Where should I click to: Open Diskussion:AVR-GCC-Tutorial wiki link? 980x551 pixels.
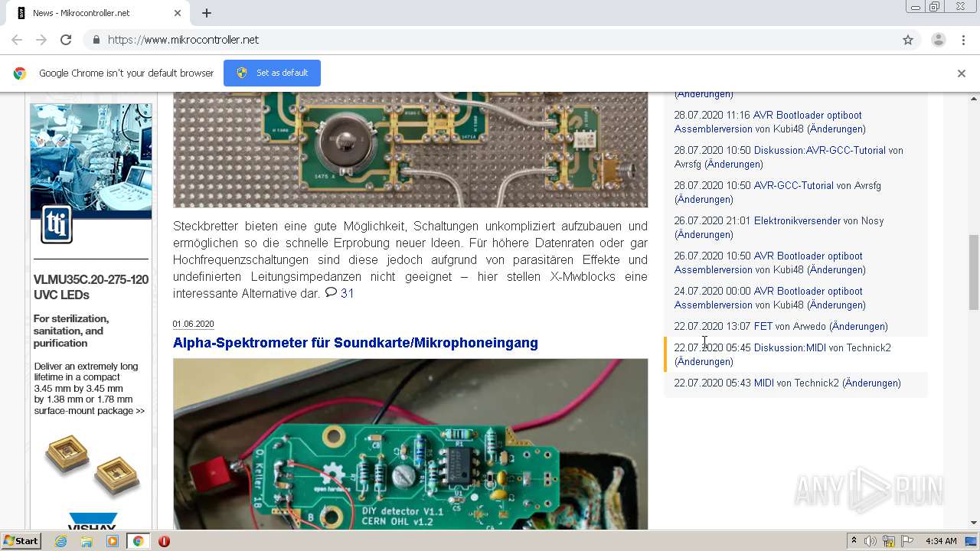819,150
